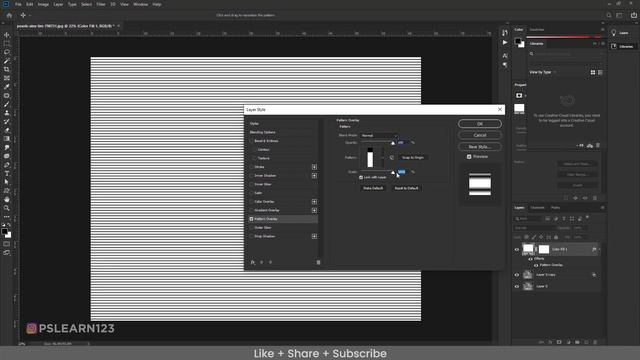640x360 pixels.
Task: Hide the Color Fill 1 layer
Action: (517, 249)
